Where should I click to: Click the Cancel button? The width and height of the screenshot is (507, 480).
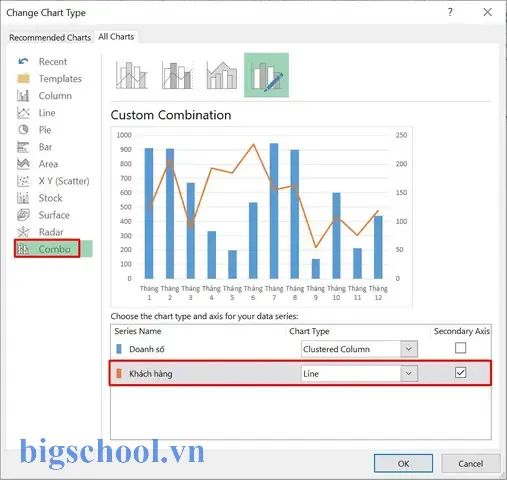(x=471, y=463)
